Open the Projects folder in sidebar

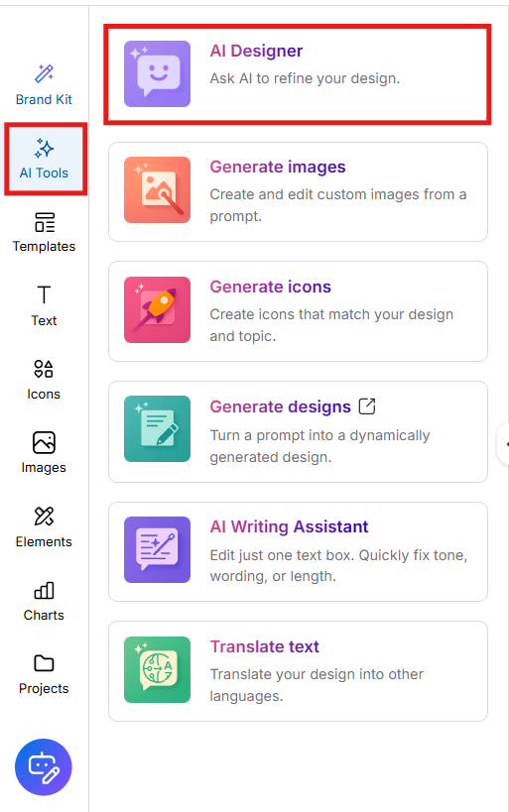(44, 674)
